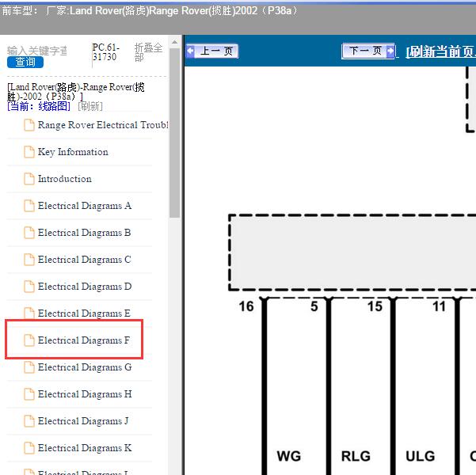This screenshot has width=476, height=475.
Task: Open Electrical Diagrams K
Action: [x=85, y=448]
